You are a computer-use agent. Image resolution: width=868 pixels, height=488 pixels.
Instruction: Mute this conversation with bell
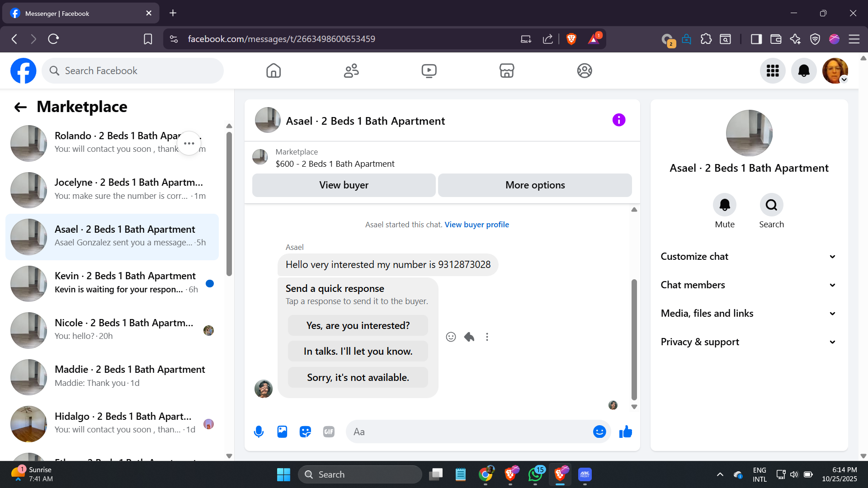pos(725,205)
